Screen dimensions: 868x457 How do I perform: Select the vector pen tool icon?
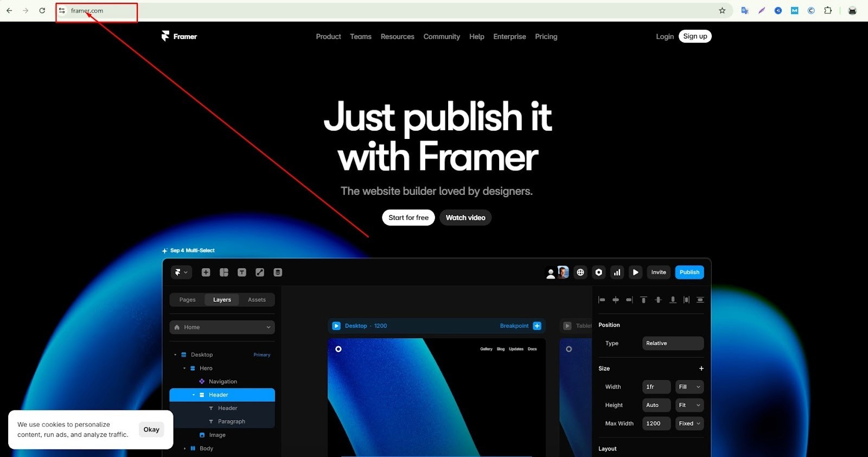pos(260,272)
